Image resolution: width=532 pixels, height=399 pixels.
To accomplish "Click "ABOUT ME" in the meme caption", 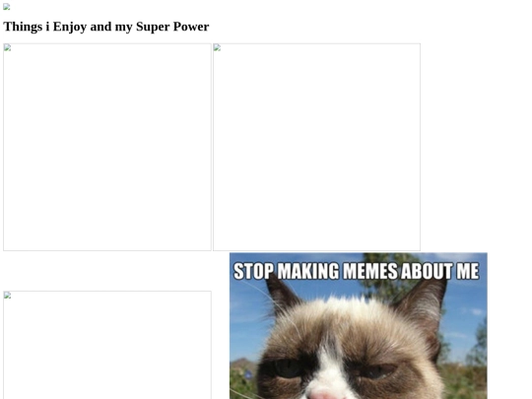I will click(x=440, y=271).
